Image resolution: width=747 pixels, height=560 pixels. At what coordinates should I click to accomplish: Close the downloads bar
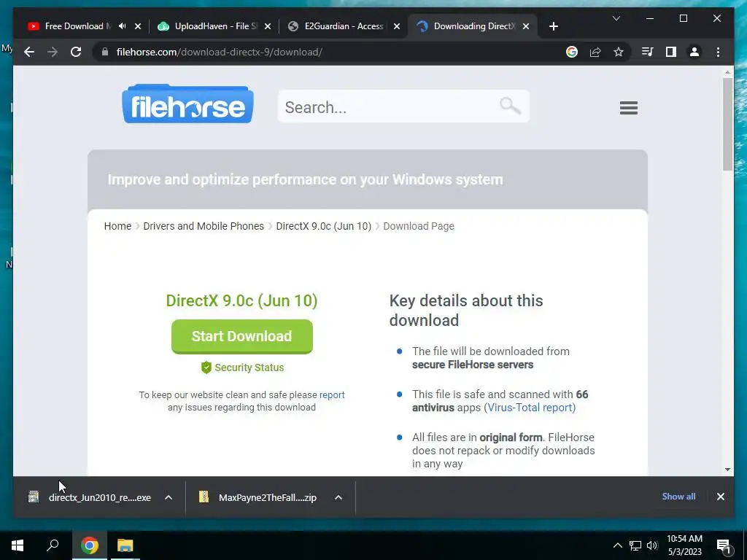pyautogui.click(x=720, y=497)
